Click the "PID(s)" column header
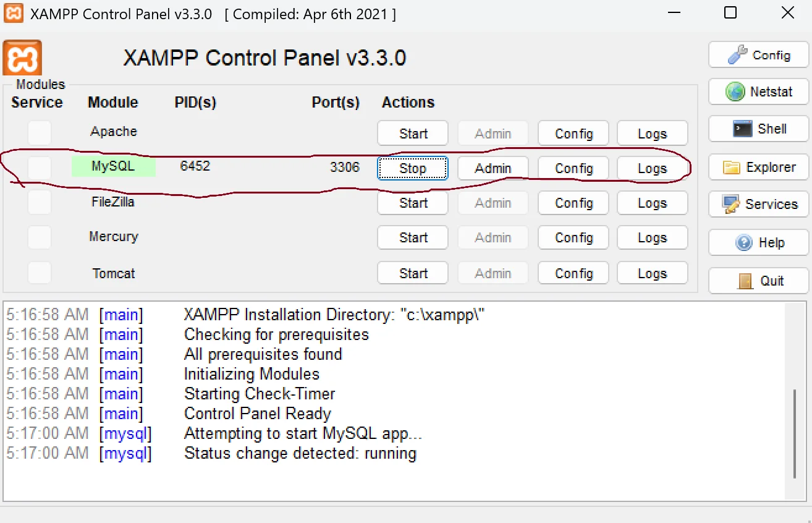The width and height of the screenshot is (812, 523). [x=195, y=103]
